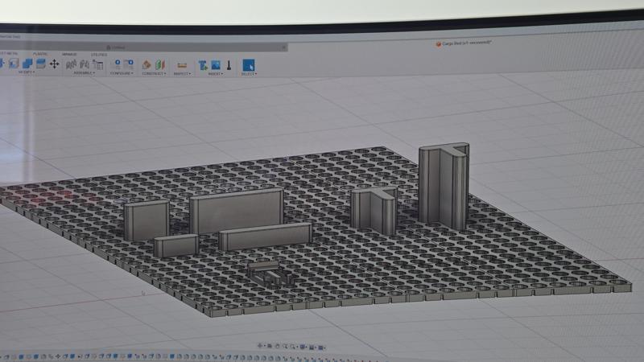Expand the SELECT dropdown
This screenshot has width=644, height=362.
[249, 74]
